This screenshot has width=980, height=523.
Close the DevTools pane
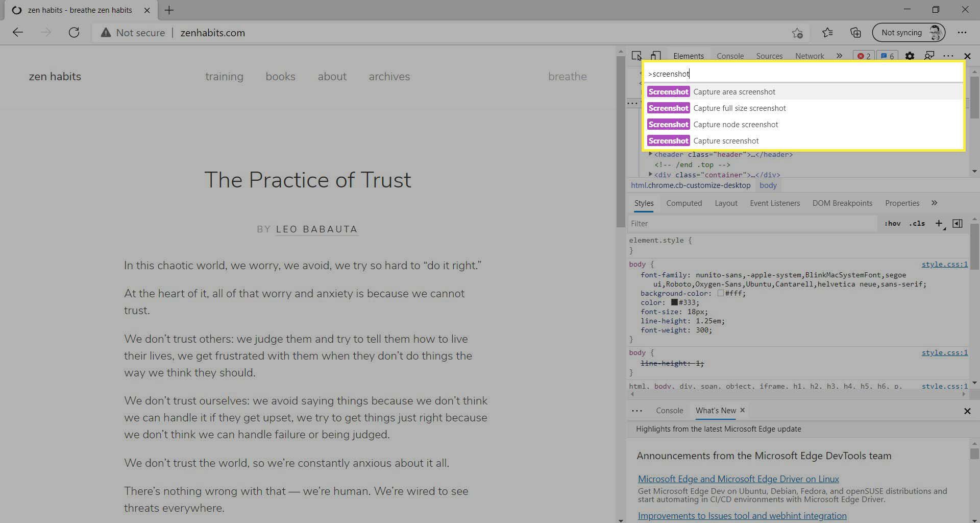tap(967, 56)
